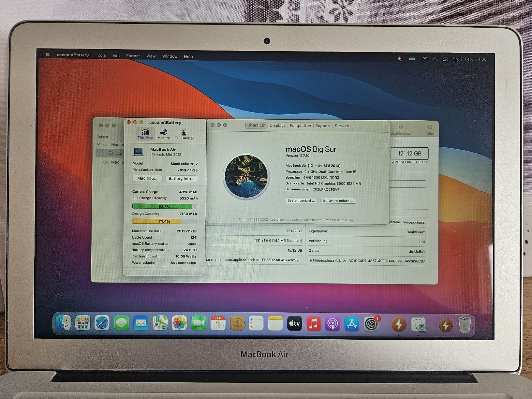Open the Apple menu

pyautogui.click(x=48, y=55)
